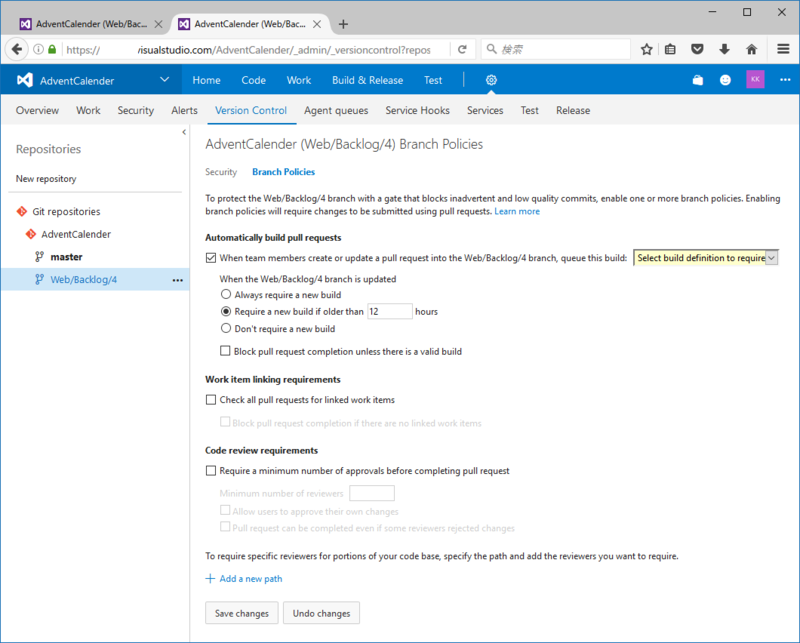Switch to the Alerts tab
This screenshot has height=643, width=800.
coord(184,110)
